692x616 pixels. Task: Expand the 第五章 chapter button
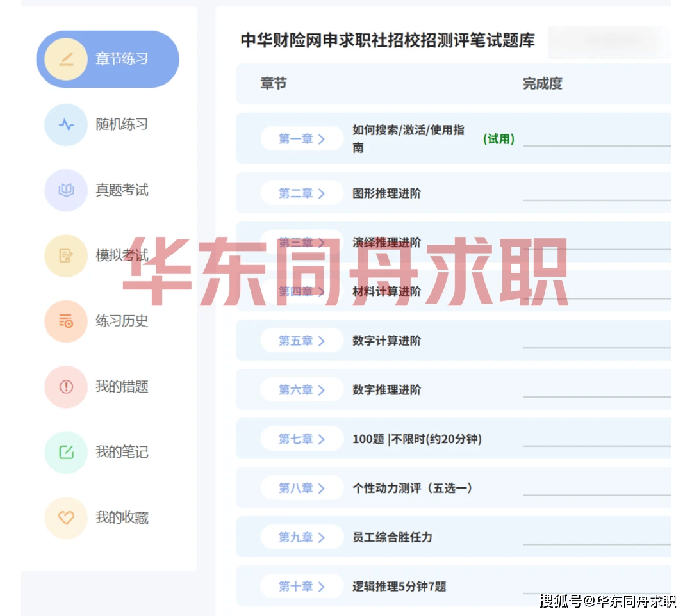(x=302, y=341)
